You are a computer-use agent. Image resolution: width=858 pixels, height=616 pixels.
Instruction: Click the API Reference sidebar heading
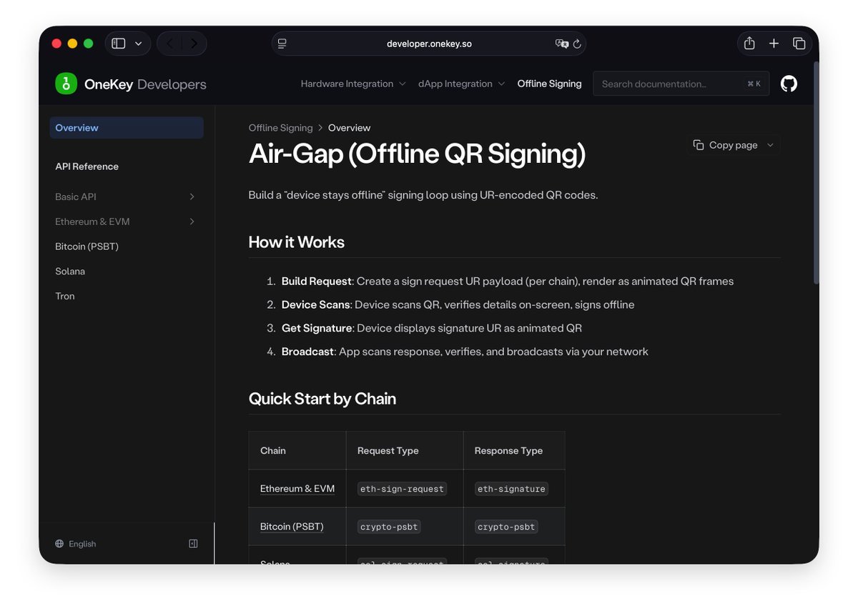point(87,167)
